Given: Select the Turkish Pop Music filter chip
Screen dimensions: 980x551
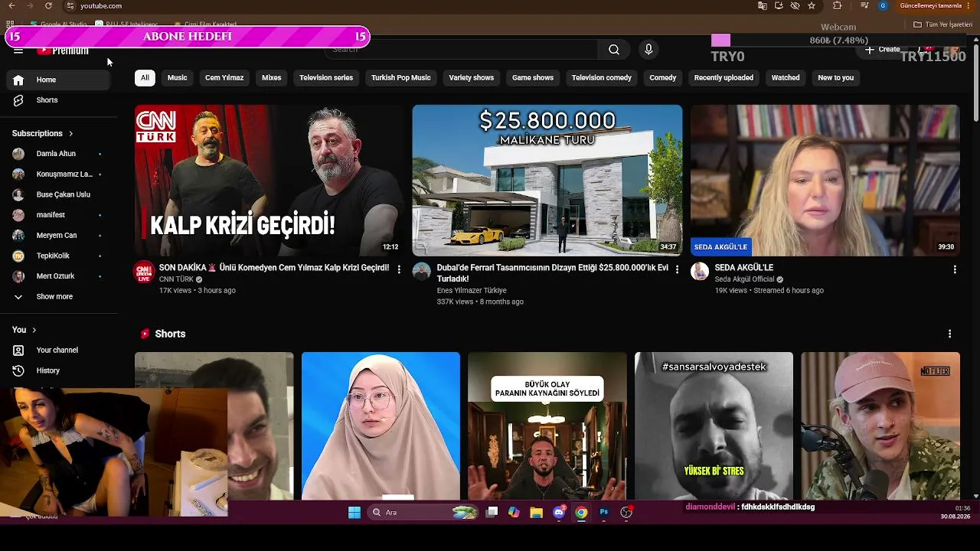Looking at the screenshot, I should pyautogui.click(x=401, y=78).
